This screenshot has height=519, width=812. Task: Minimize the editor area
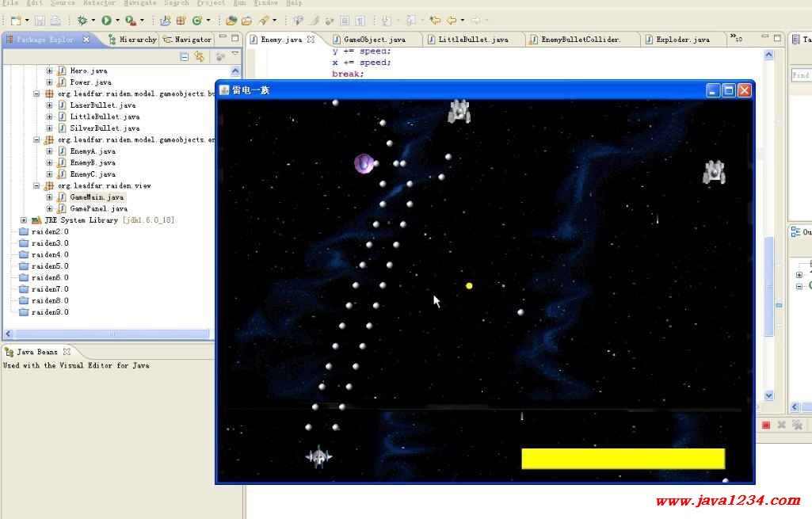(x=765, y=36)
